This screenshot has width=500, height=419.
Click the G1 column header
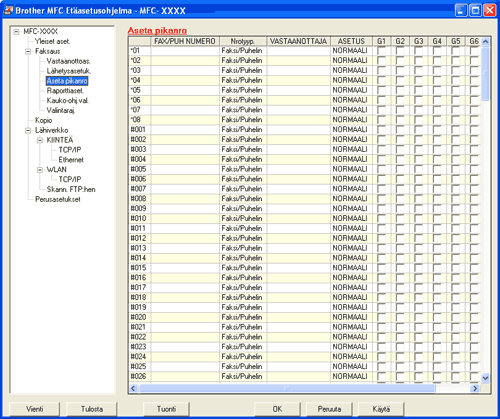click(381, 41)
